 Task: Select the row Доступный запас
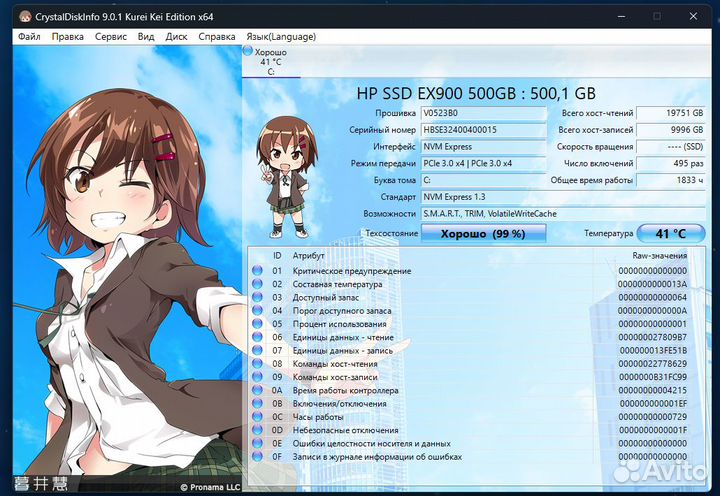[x=469, y=297]
